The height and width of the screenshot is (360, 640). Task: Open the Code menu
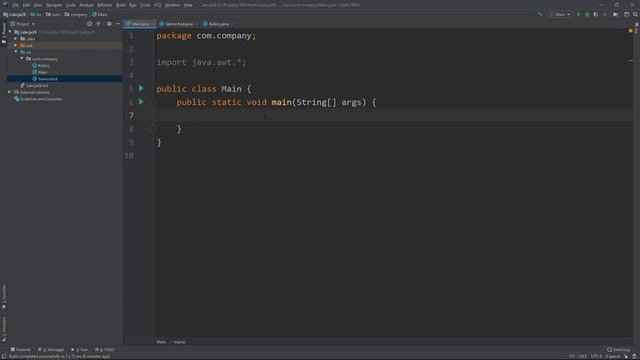point(71,5)
